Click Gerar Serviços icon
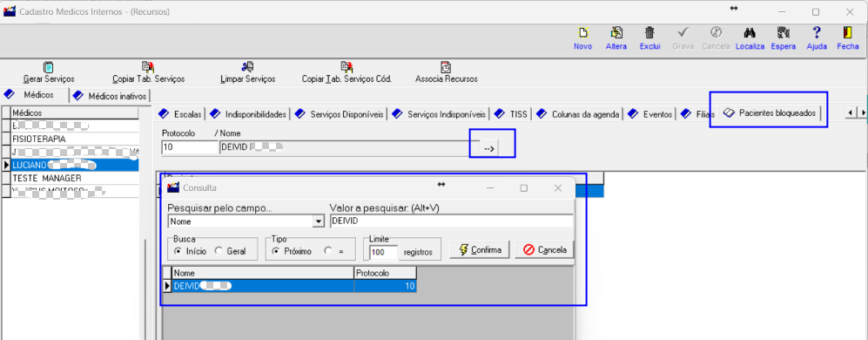This screenshot has width=868, height=340. [x=49, y=67]
